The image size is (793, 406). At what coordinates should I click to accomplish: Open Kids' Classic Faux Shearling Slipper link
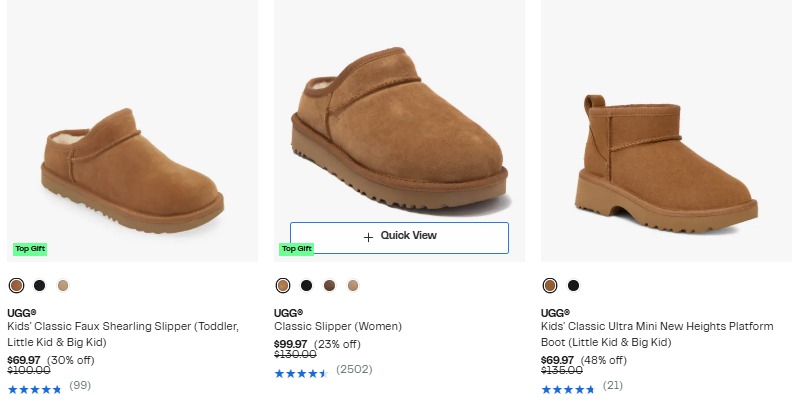[113, 334]
